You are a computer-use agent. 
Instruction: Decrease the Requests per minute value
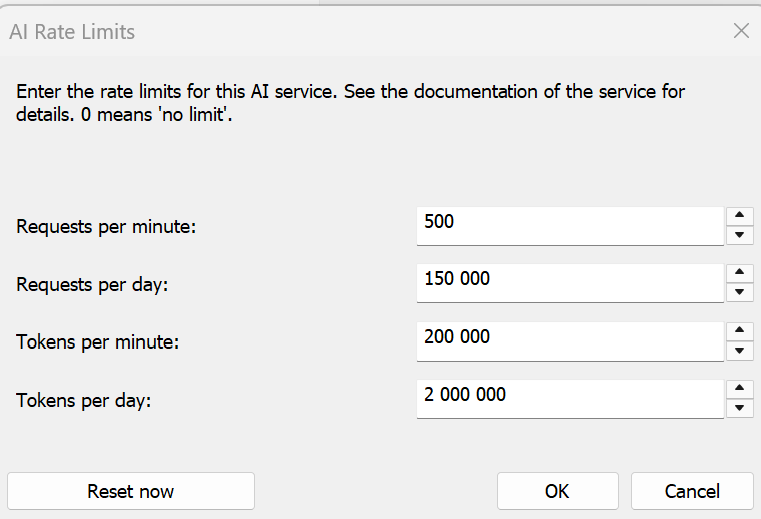739,235
